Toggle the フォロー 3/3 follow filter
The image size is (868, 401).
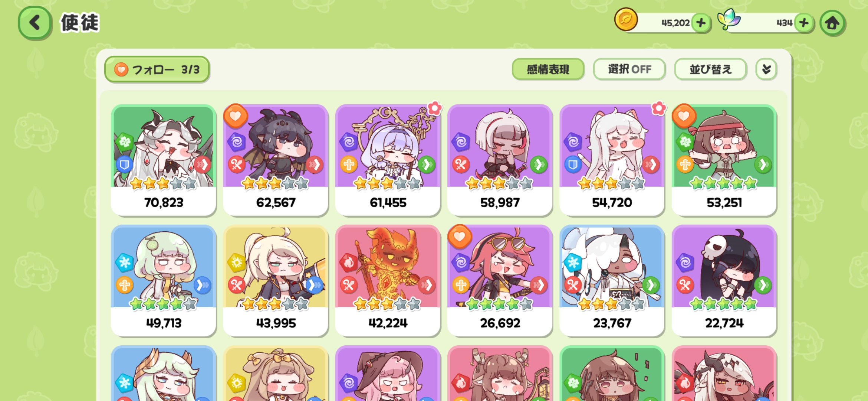tap(157, 69)
